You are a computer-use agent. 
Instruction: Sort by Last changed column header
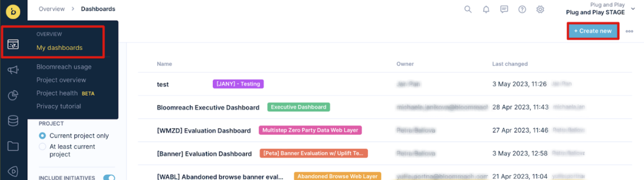(510, 64)
